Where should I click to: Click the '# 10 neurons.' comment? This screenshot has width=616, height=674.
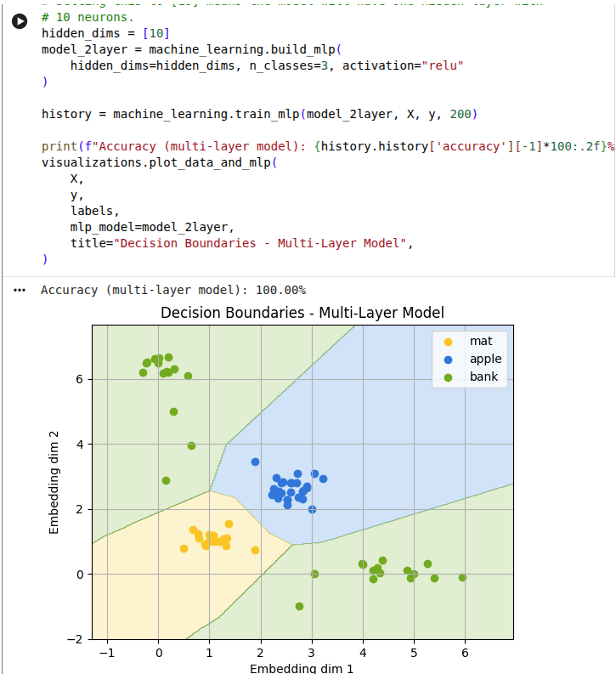88,17
